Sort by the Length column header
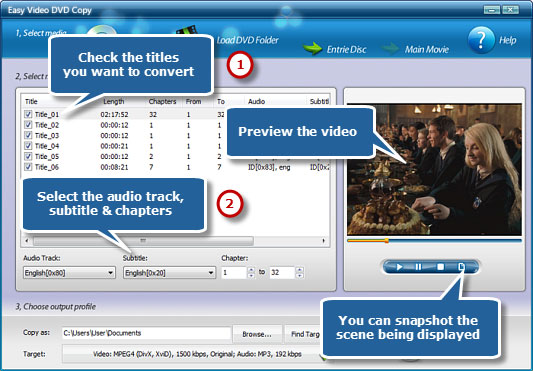533x371 pixels. coord(114,101)
